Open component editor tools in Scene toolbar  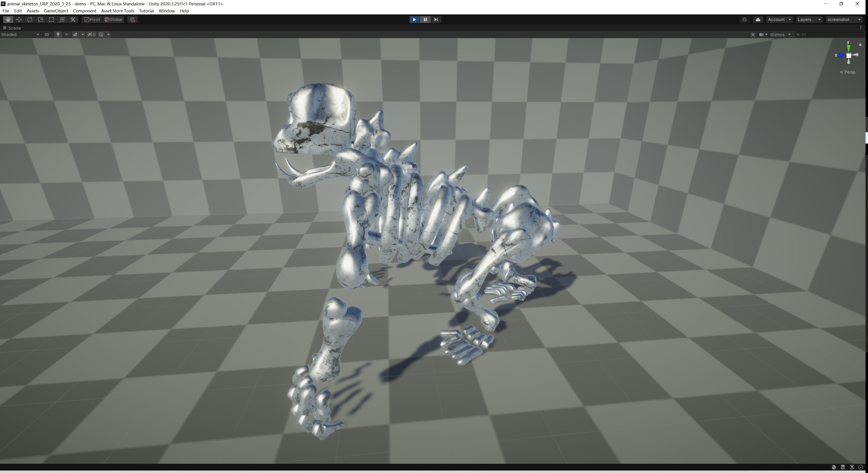[753, 34]
